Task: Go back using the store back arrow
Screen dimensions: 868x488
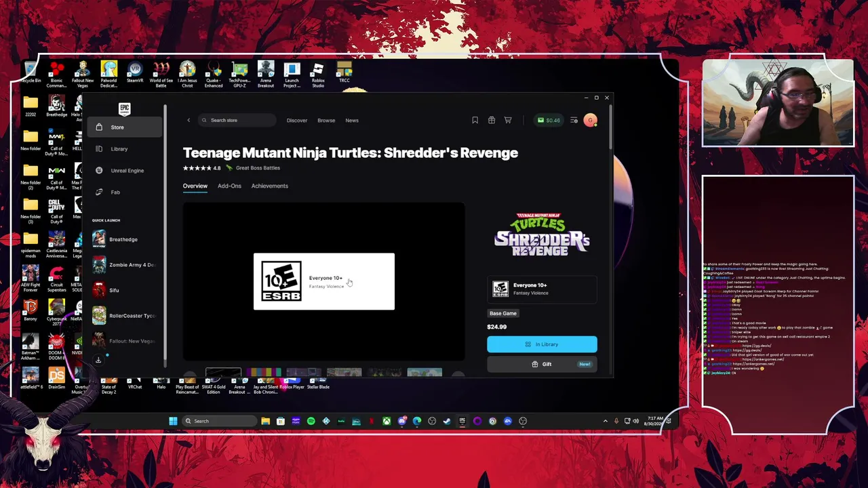Action: [189, 121]
